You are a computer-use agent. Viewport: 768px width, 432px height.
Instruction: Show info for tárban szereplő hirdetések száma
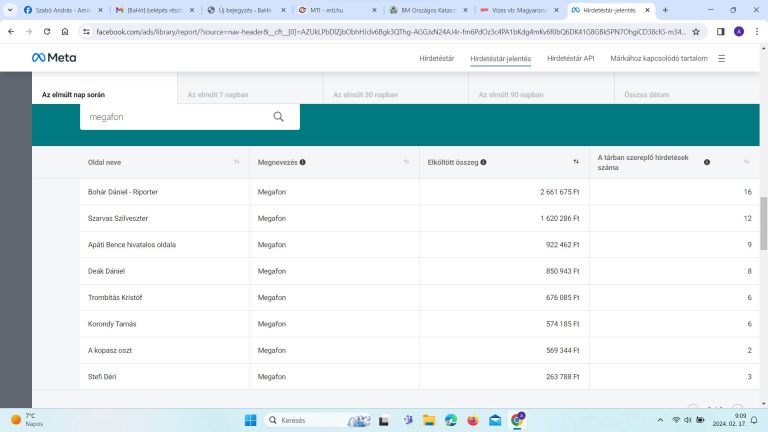pos(707,162)
